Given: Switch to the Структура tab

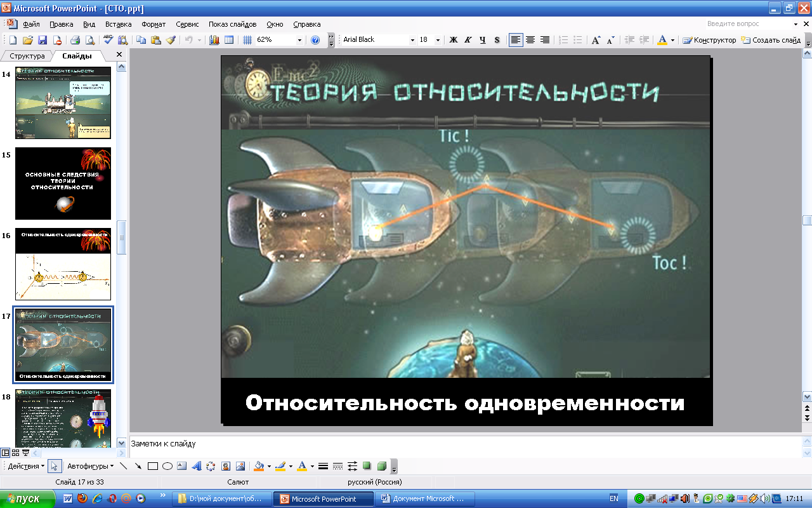Looking at the screenshot, I should (27, 56).
